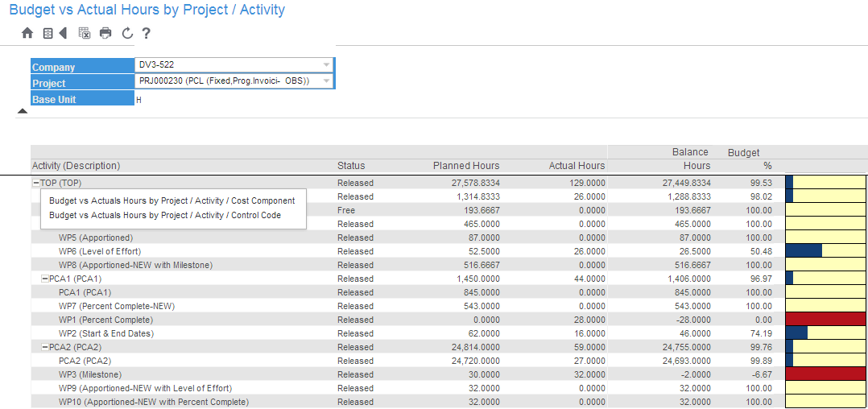Collapse the TOP (TOP) tree node

[36, 183]
